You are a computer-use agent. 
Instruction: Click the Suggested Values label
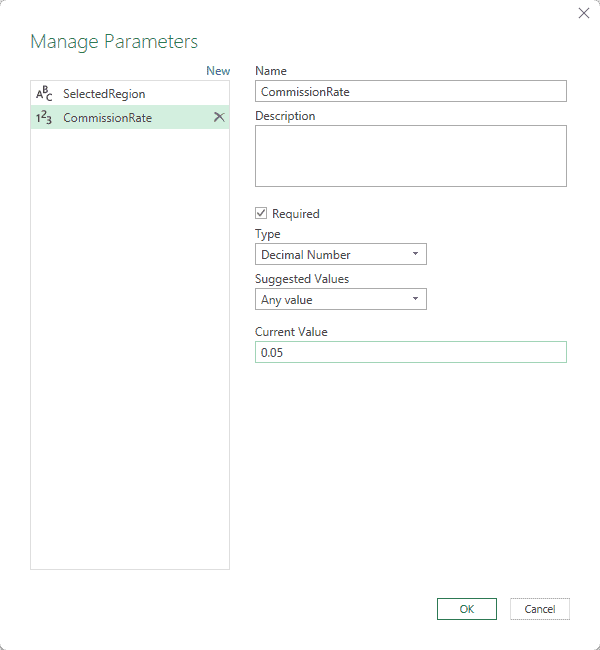tap(302, 279)
